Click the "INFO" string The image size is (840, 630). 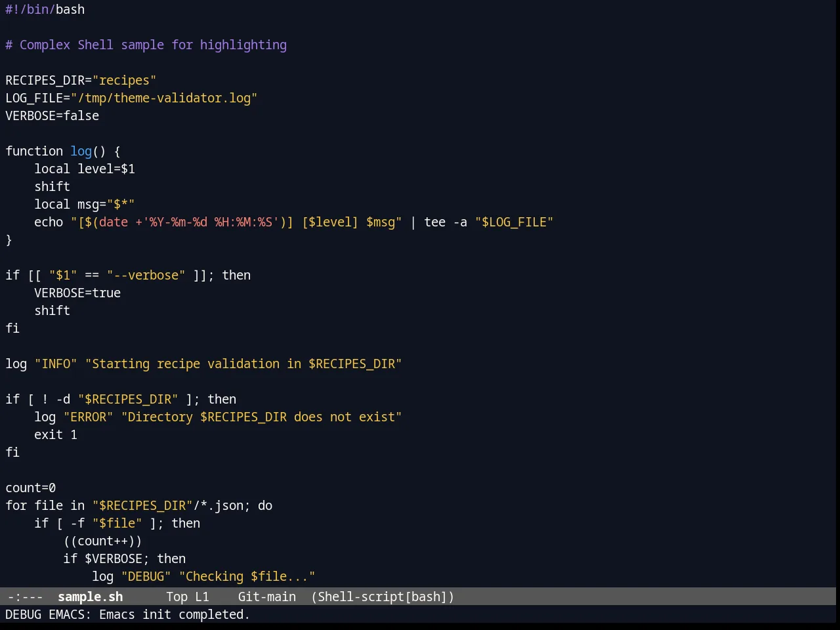(x=56, y=364)
